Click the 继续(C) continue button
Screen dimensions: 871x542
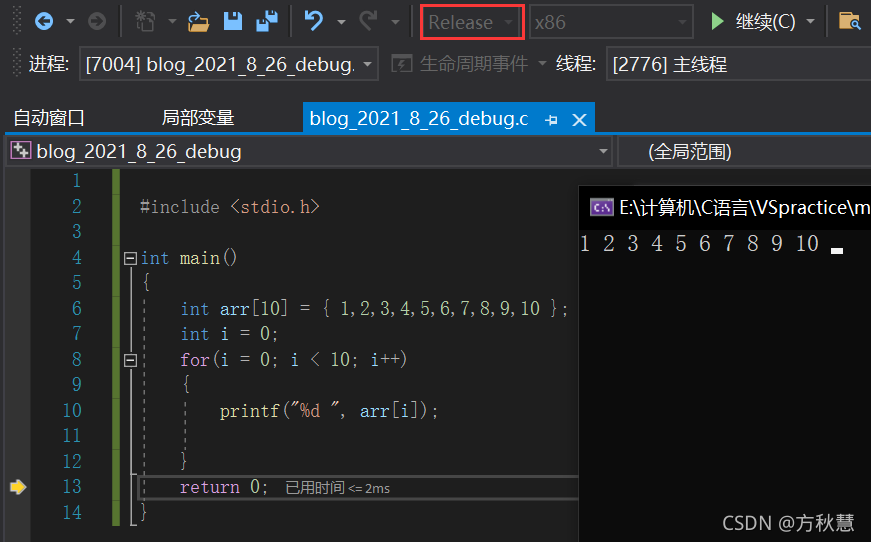753,22
